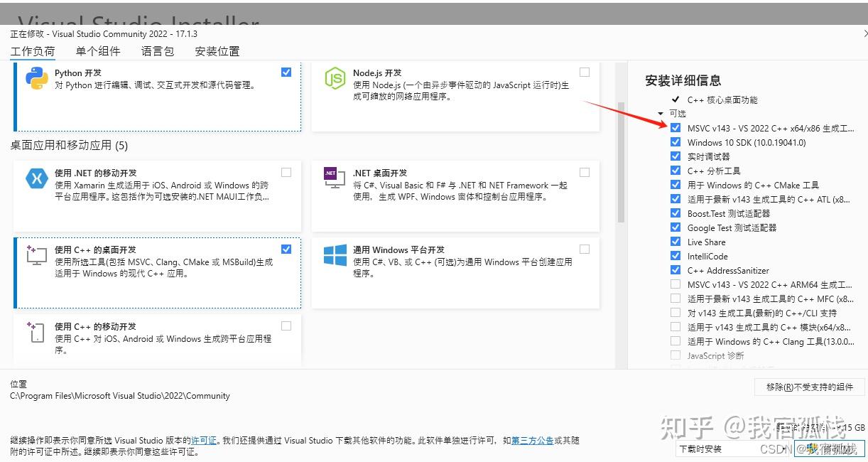Switch to the 单个组件 tab
Image resolution: width=868 pixels, height=462 pixels.
pos(98,51)
